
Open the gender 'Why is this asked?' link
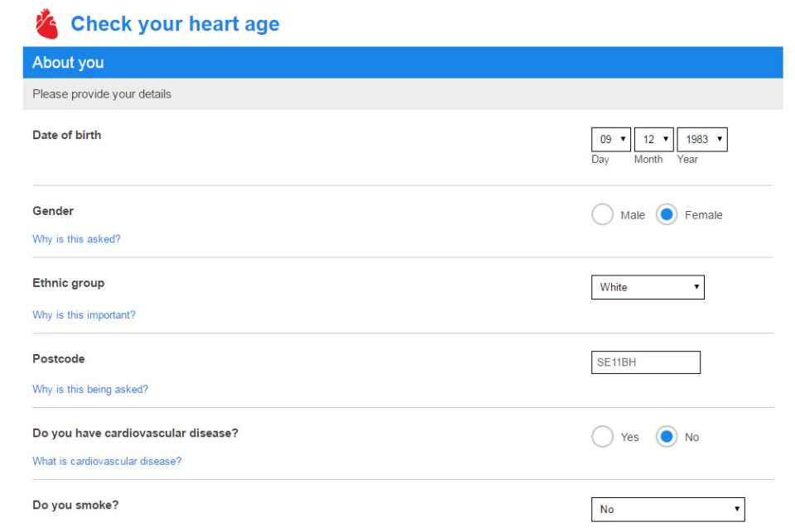pos(76,239)
